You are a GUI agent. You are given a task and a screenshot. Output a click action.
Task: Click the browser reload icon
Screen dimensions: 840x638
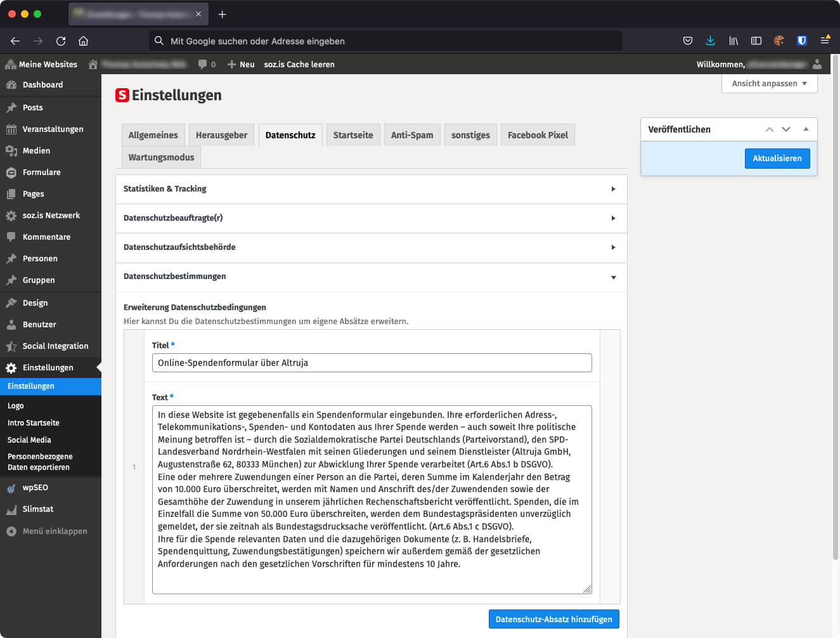tap(61, 41)
